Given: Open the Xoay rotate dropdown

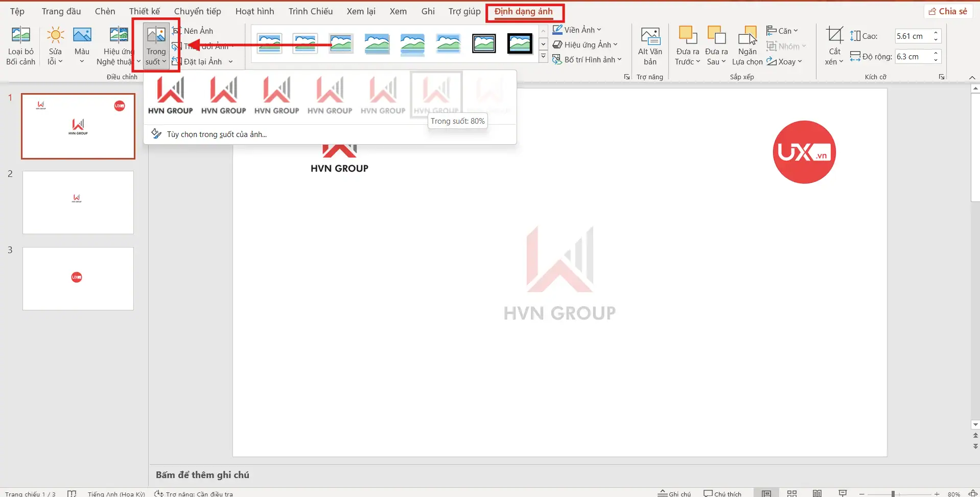Looking at the screenshot, I should click(x=785, y=61).
